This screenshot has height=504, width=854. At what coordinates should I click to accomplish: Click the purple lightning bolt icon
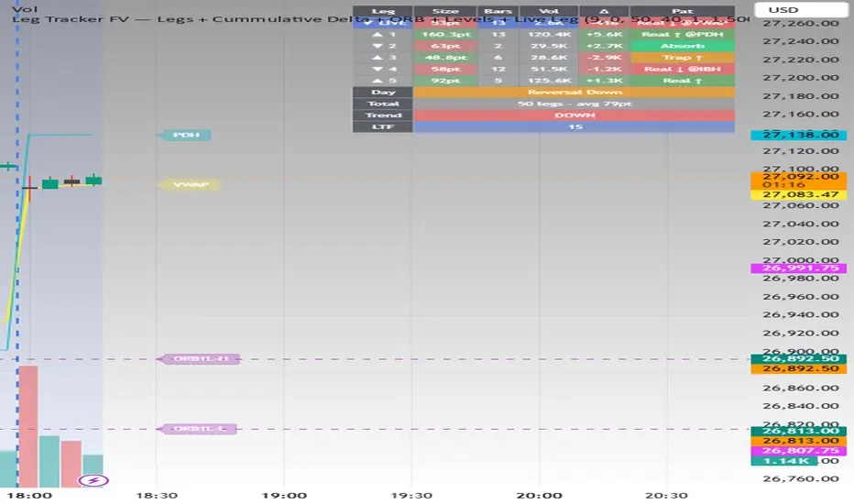pyautogui.click(x=93, y=480)
